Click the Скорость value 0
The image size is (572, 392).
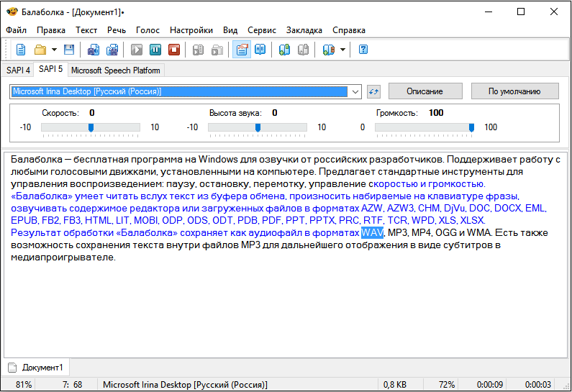pyautogui.click(x=92, y=113)
